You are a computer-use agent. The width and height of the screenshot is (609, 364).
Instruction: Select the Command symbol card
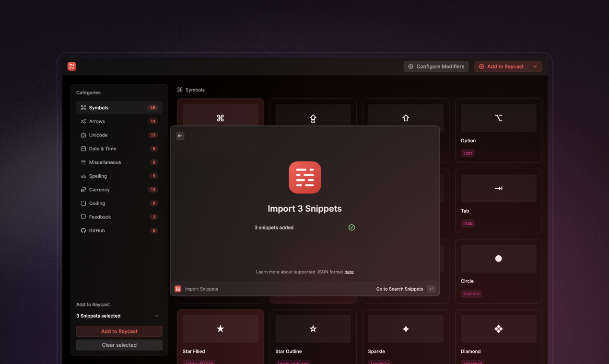click(x=220, y=113)
